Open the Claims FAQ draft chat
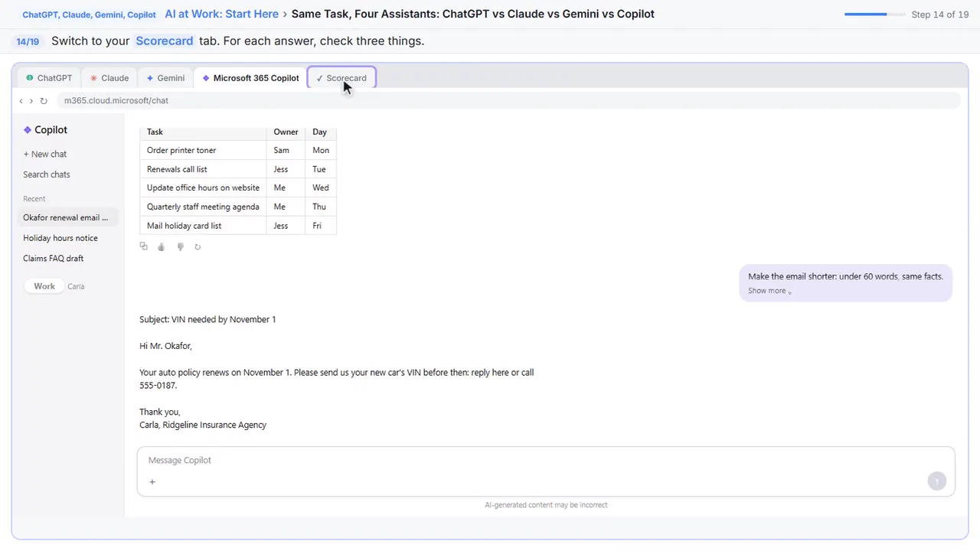Image resolution: width=980 pixels, height=551 pixels. pyautogui.click(x=54, y=259)
